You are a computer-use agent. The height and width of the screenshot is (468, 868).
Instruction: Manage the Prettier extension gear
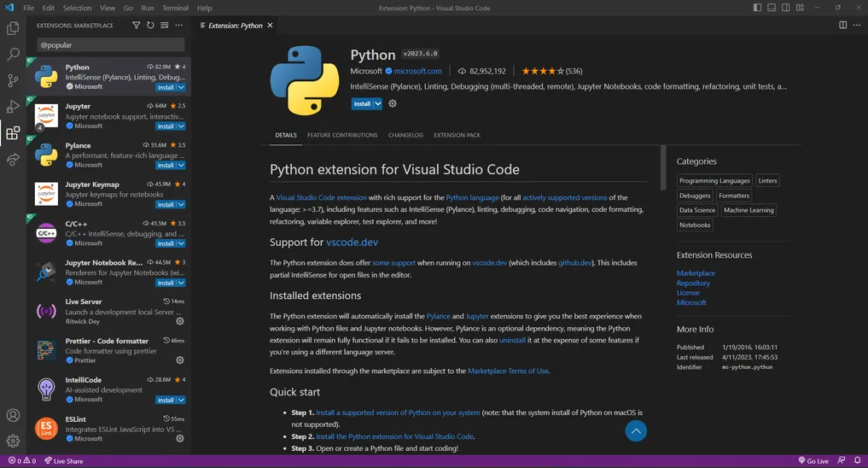180,360
